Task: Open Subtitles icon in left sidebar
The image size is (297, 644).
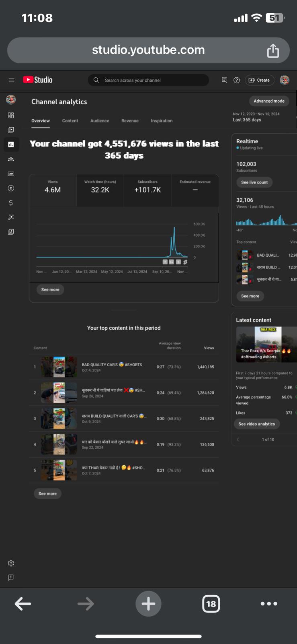Action: (11, 174)
